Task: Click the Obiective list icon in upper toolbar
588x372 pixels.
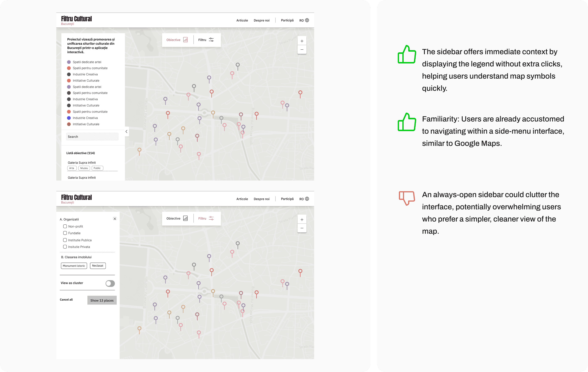Action: point(185,40)
